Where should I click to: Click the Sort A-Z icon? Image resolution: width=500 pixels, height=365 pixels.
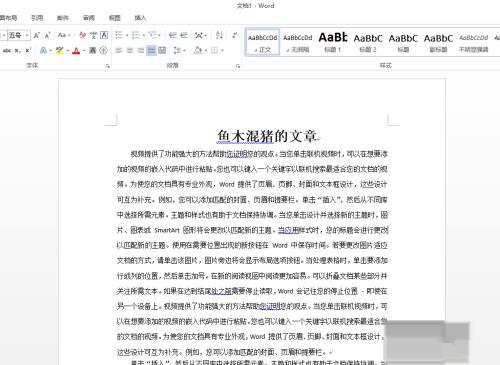pos(219,35)
